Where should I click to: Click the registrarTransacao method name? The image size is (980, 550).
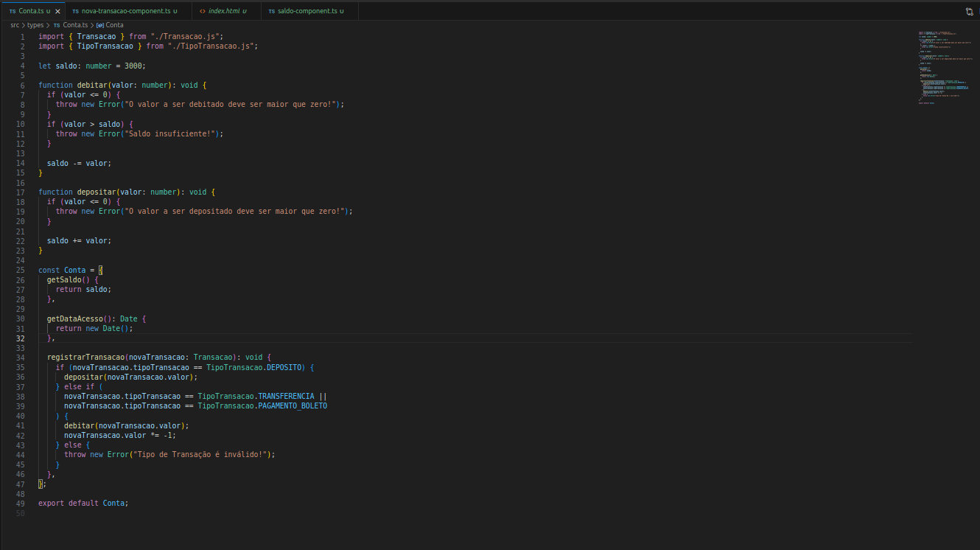(x=85, y=357)
